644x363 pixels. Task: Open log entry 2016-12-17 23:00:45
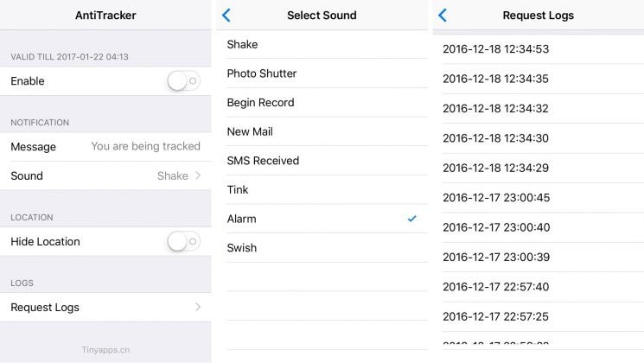pos(538,198)
